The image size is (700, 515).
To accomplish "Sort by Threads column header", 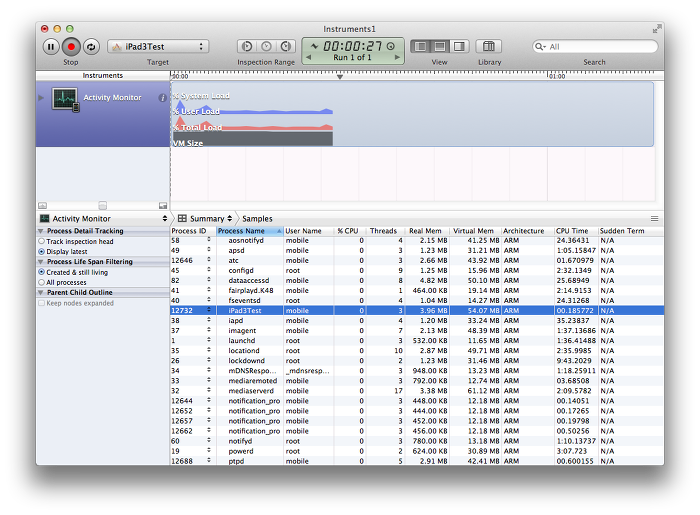I will click(x=385, y=231).
